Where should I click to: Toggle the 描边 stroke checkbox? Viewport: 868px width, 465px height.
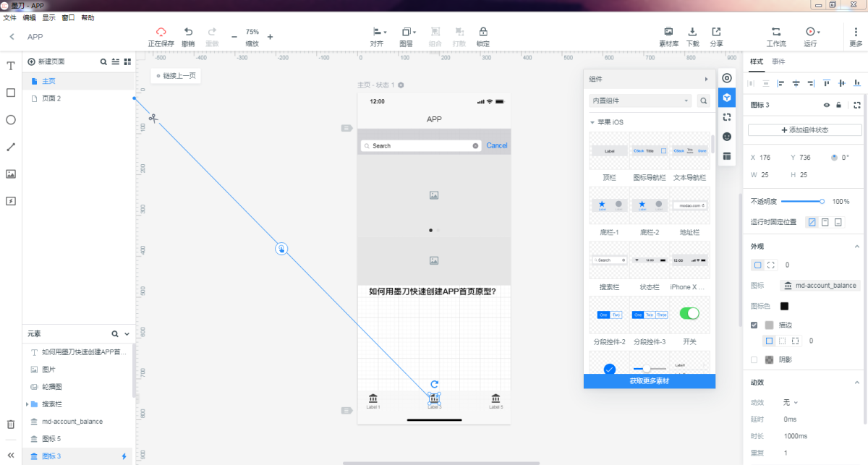click(754, 325)
